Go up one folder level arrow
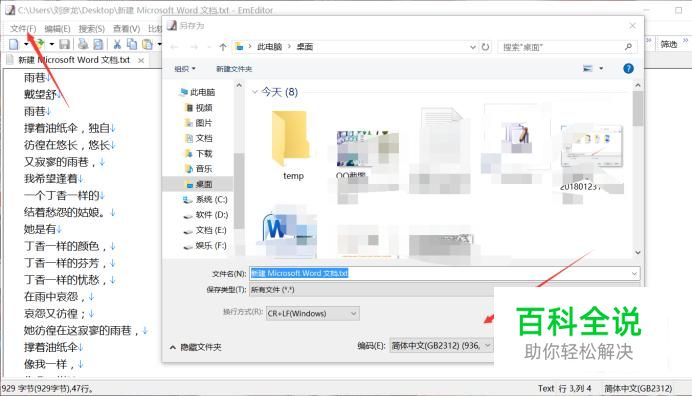The image size is (692, 396). click(x=223, y=47)
